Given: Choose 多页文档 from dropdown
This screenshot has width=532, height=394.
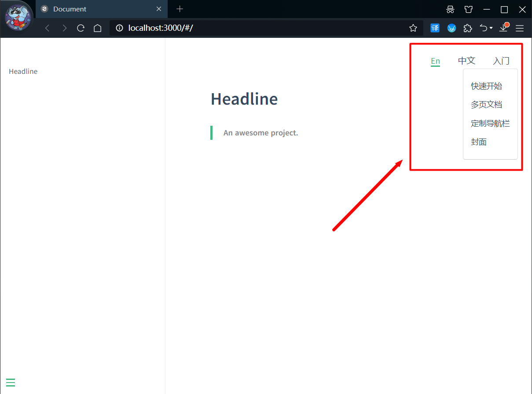Looking at the screenshot, I should pos(486,105).
